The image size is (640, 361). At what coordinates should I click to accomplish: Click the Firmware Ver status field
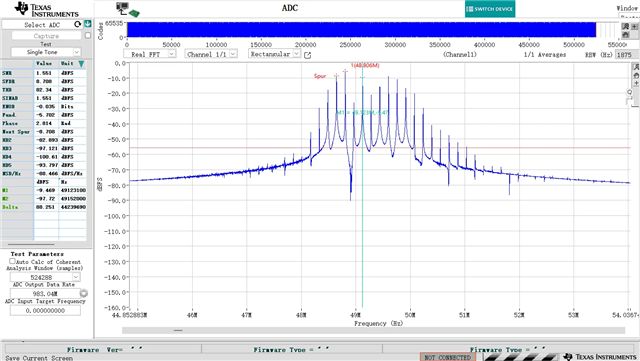pyautogui.click(x=104, y=350)
